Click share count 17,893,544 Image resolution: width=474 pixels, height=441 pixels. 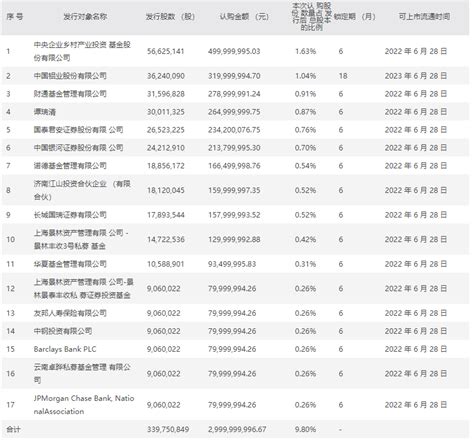click(x=166, y=215)
